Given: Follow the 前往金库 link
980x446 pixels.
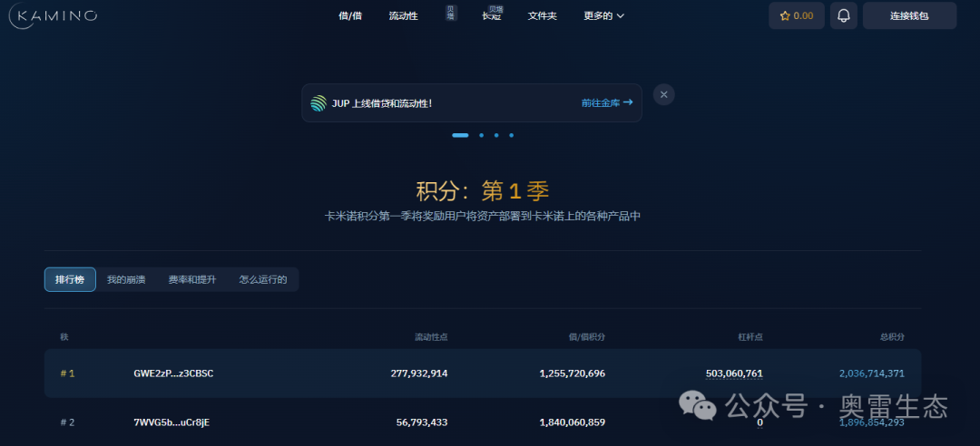Looking at the screenshot, I should tap(606, 102).
